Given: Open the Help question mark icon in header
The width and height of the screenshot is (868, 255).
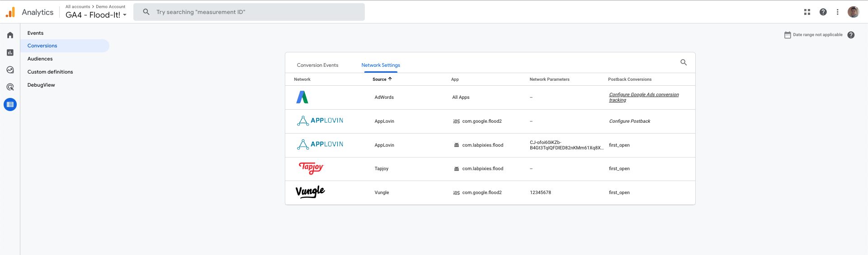Looking at the screenshot, I should coord(823,12).
